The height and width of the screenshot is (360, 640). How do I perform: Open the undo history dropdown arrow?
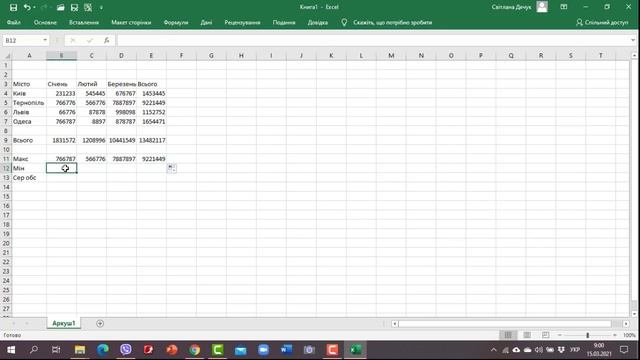pyautogui.click(x=34, y=7)
